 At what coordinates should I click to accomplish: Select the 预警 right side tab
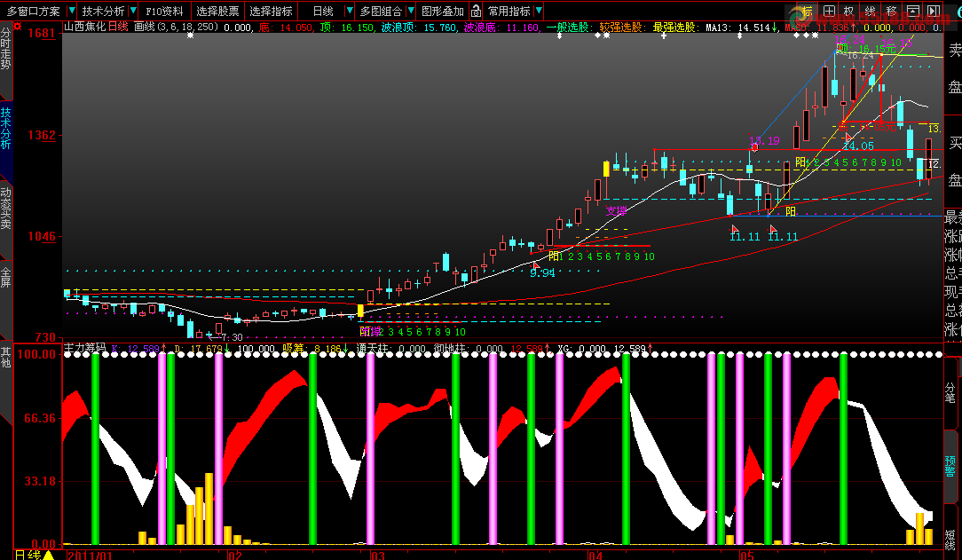pos(950,466)
